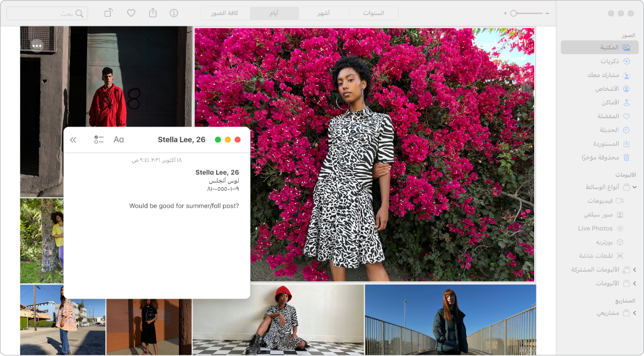Click the green zoom button of note window
The width and height of the screenshot is (644, 356).
pos(218,140)
